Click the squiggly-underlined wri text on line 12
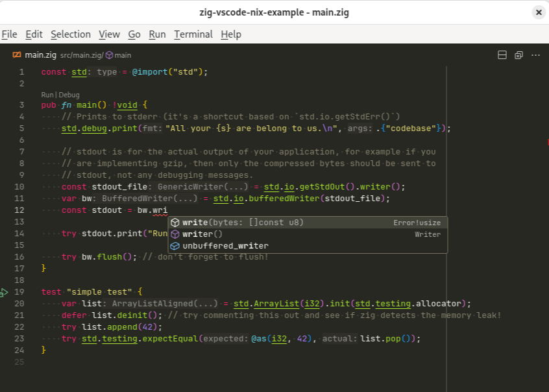 coord(160,210)
